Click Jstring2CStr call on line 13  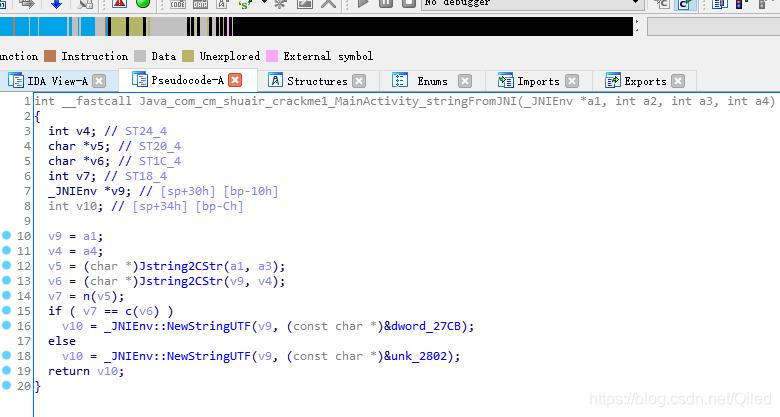pyautogui.click(x=181, y=281)
